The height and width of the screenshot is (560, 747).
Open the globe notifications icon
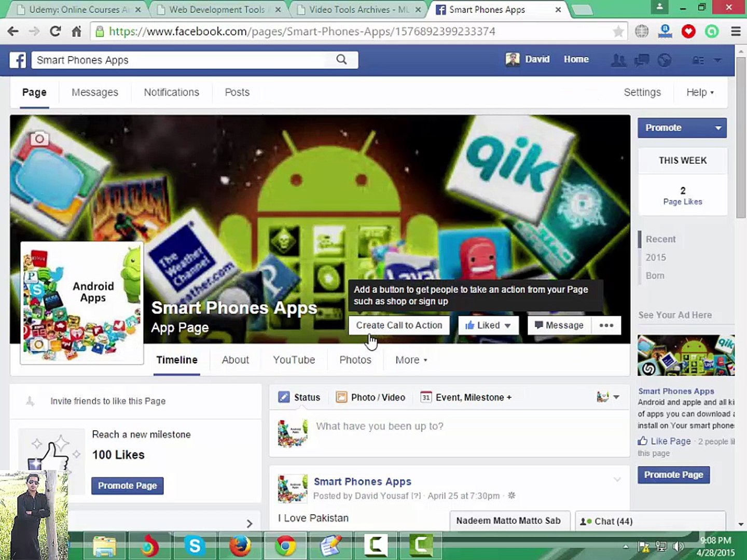665,60
